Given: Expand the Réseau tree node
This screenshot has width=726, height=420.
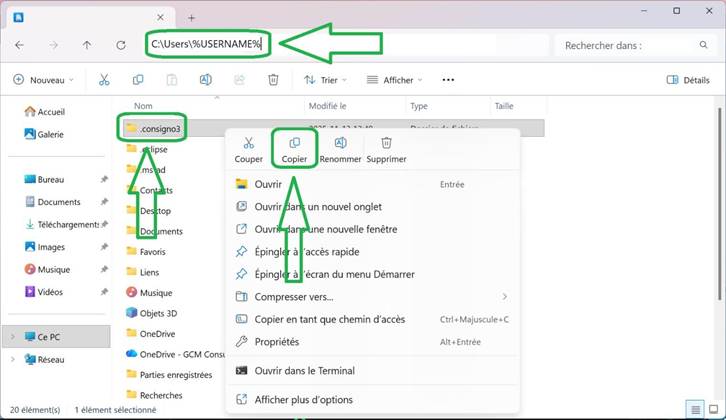Looking at the screenshot, I should 13,359.
